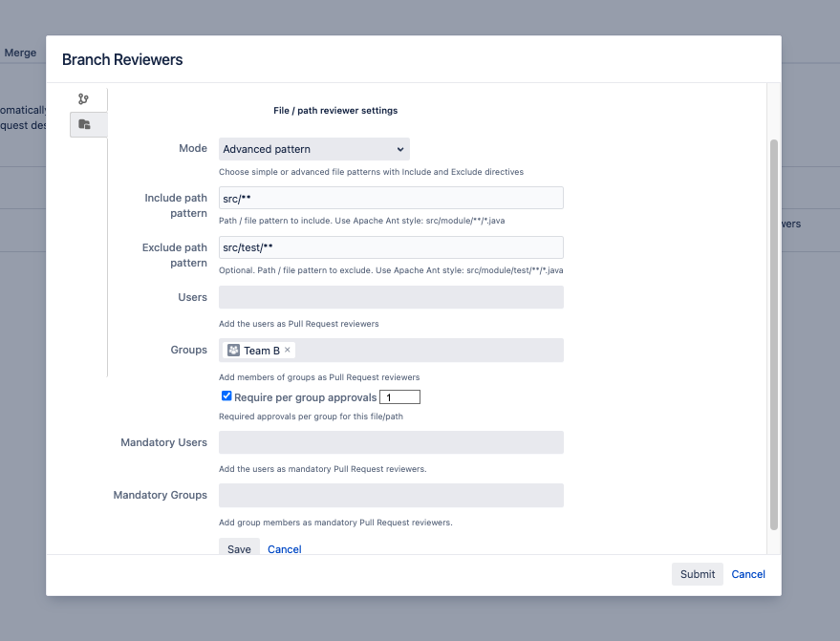This screenshot has width=840, height=641.
Task: Select the Merge tab behind the dialog
Action: pyautogui.click(x=20, y=53)
